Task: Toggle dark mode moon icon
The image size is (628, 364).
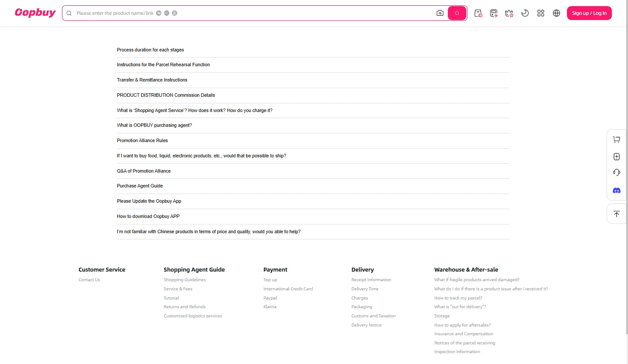Action: [525, 13]
